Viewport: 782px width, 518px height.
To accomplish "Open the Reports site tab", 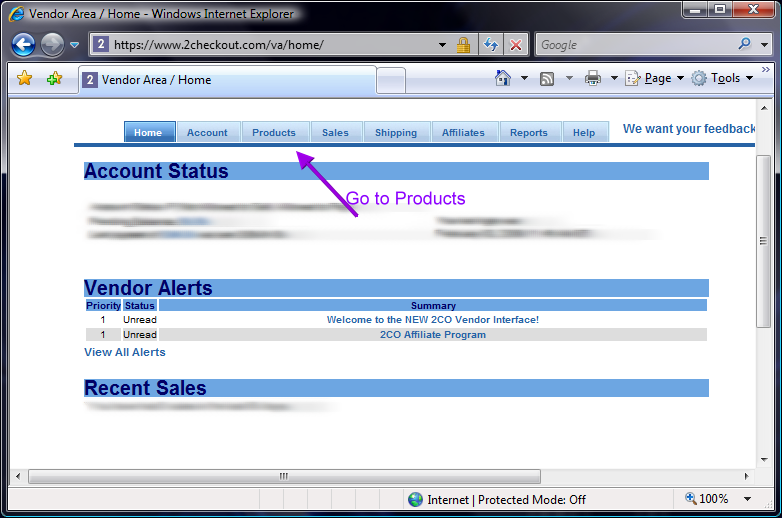I will coord(530,132).
